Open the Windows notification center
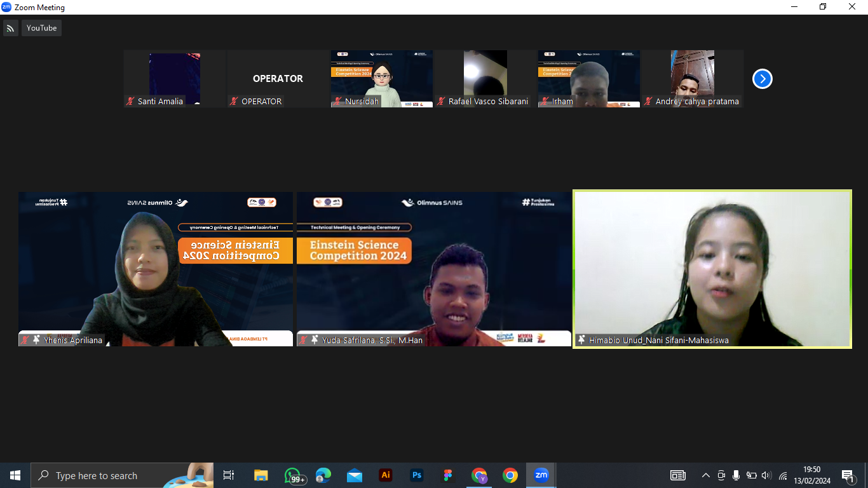This screenshot has height=488, width=868. tap(848, 475)
